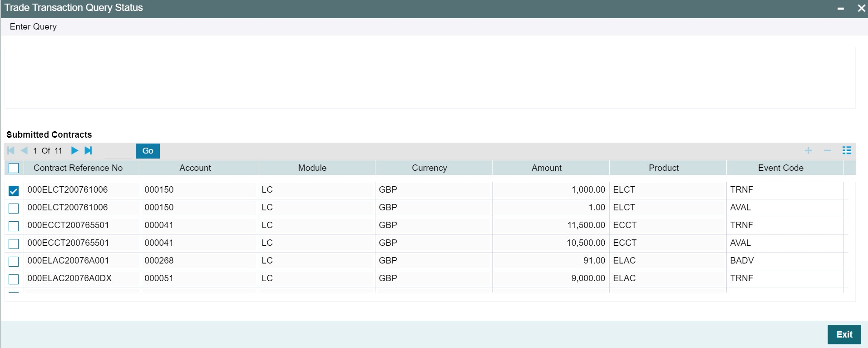Open the Enter Query menu item
The height and width of the screenshot is (348, 868).
(33, 27)
